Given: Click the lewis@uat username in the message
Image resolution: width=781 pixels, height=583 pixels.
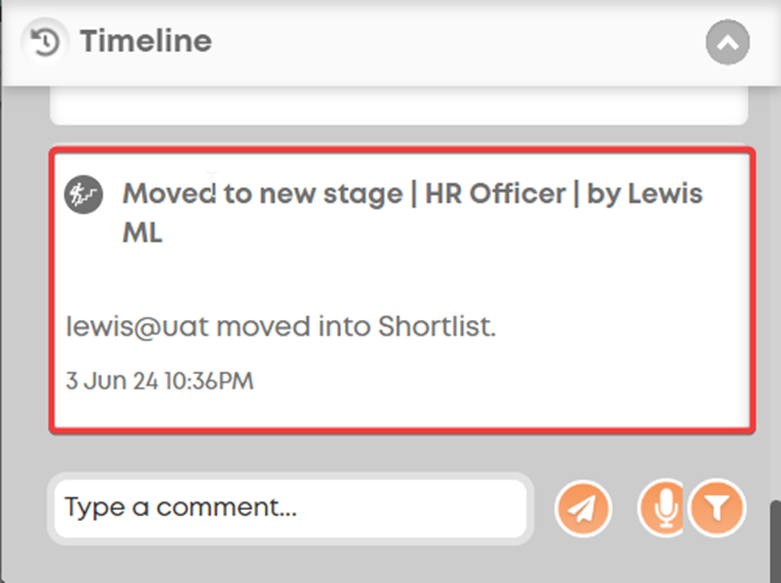Looking at the screenshot, I should (137, 327).
